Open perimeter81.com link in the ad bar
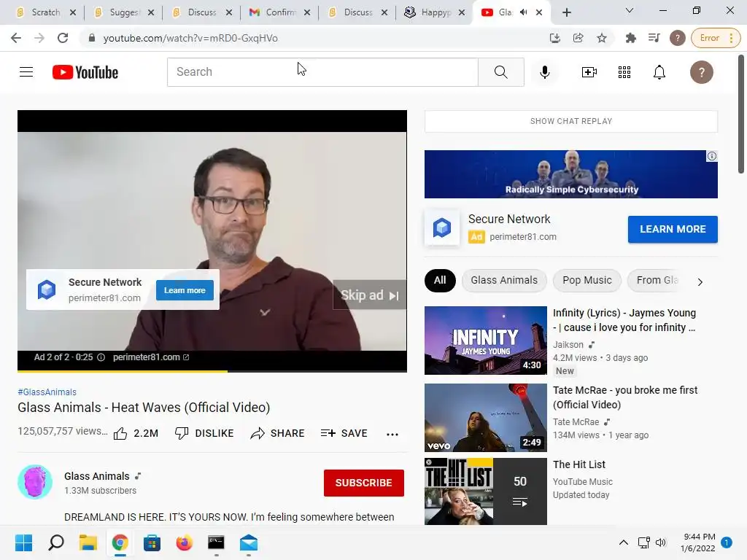The height and width of the screenshot is (560, 747). [150, 357]
